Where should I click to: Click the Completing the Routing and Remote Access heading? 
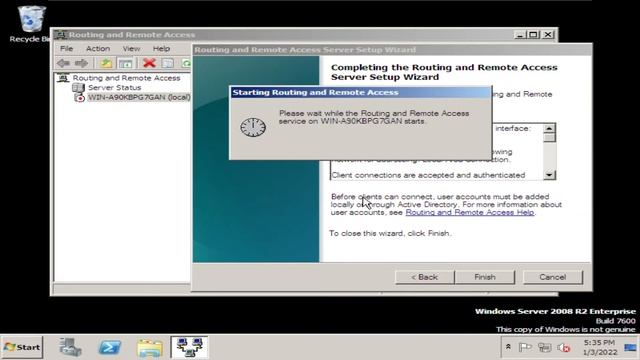444,72
